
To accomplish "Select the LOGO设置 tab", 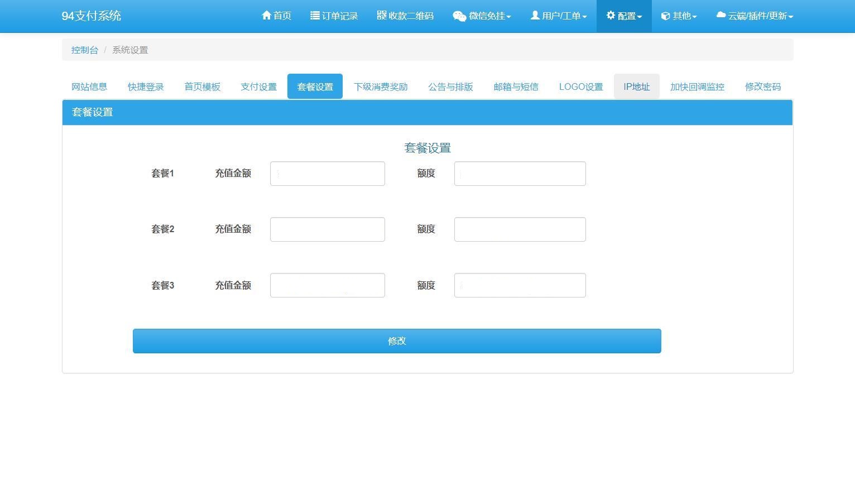I will (580, 87).
